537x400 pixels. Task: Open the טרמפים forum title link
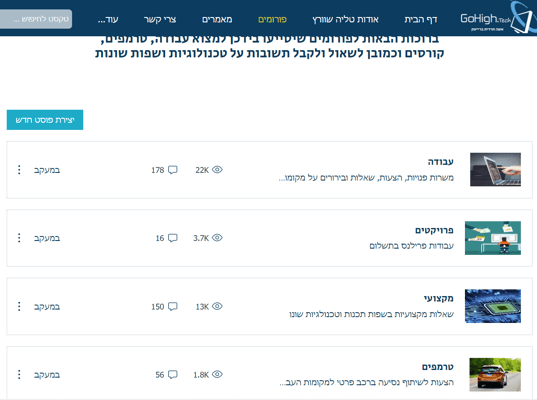[438, 367]
